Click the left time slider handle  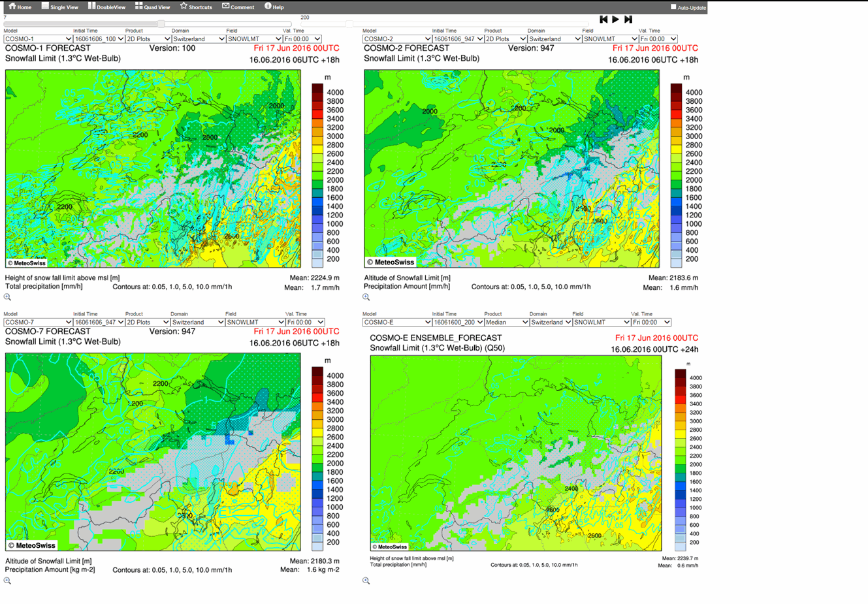coord(161,24)
